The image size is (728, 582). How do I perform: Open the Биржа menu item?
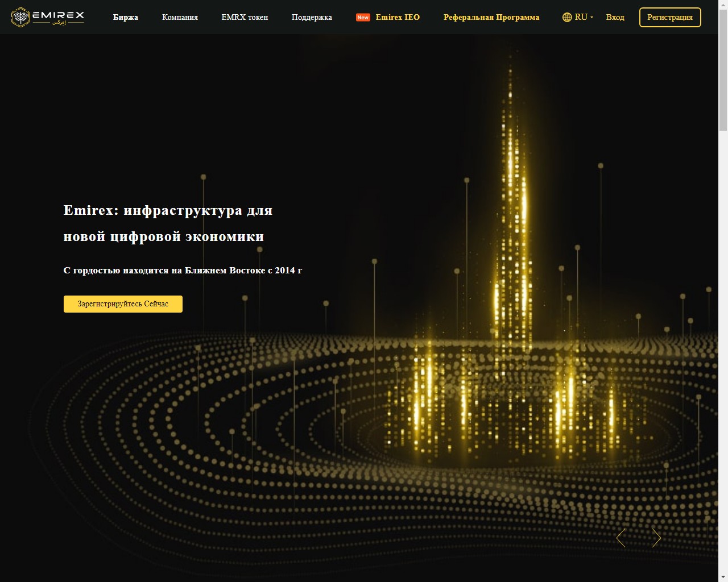126,17
